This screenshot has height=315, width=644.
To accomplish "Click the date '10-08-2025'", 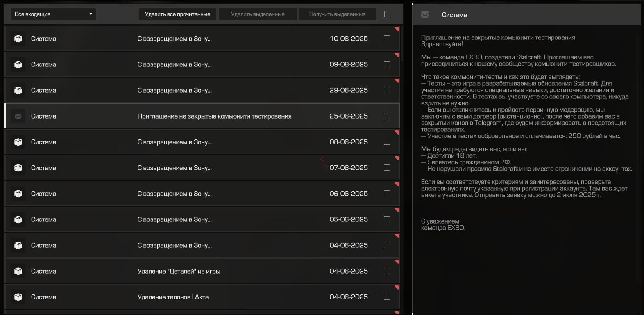I will [349, 39].
